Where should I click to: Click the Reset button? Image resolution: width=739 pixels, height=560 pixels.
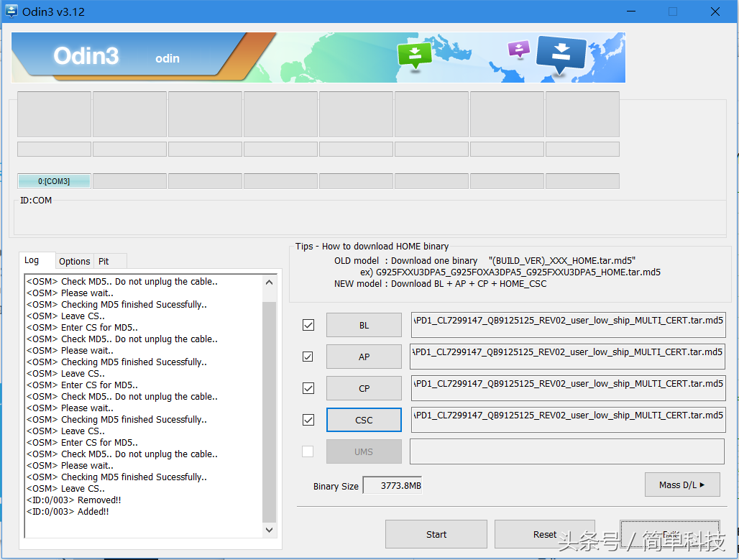point(544,534)
